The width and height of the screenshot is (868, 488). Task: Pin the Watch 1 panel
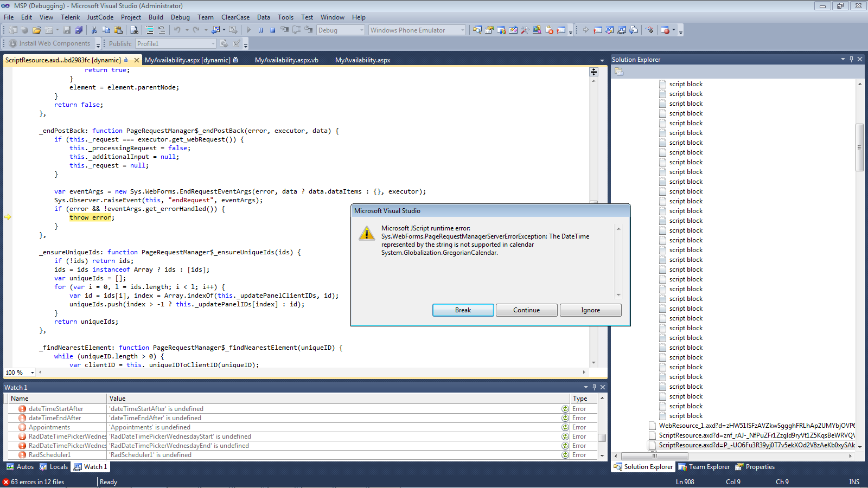click(594, 387)
